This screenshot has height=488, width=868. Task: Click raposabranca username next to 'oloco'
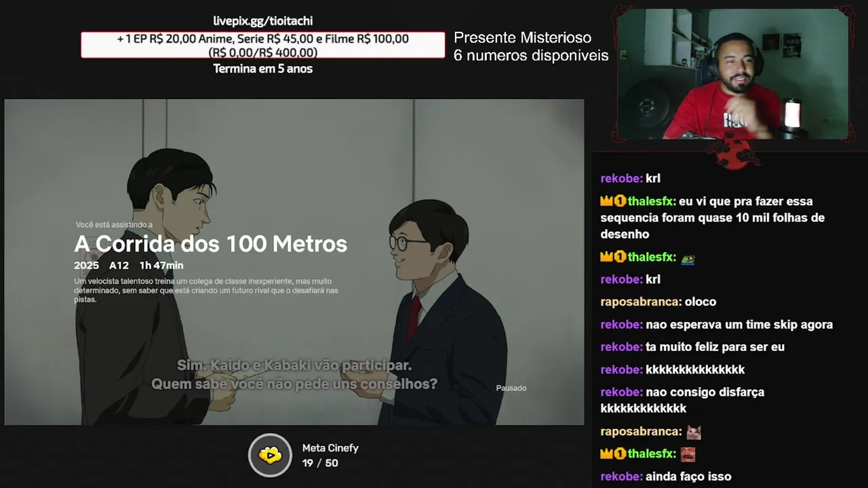641,302
